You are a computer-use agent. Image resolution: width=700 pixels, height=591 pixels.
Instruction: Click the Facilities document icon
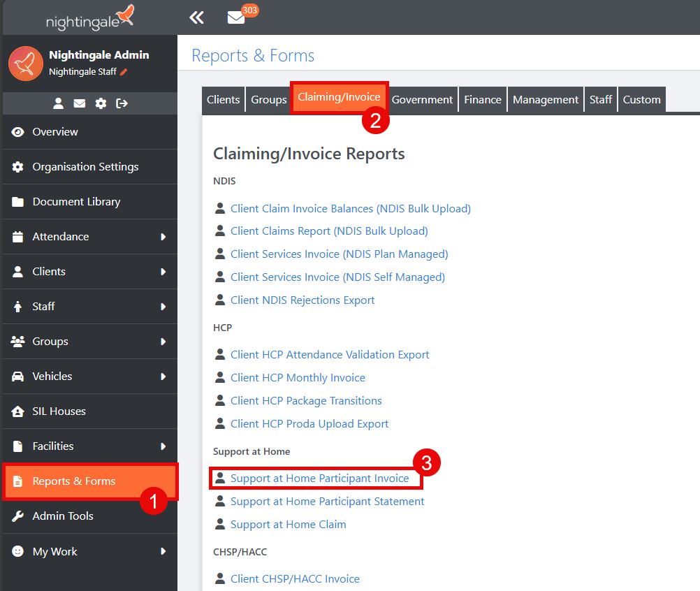[17, 446]
